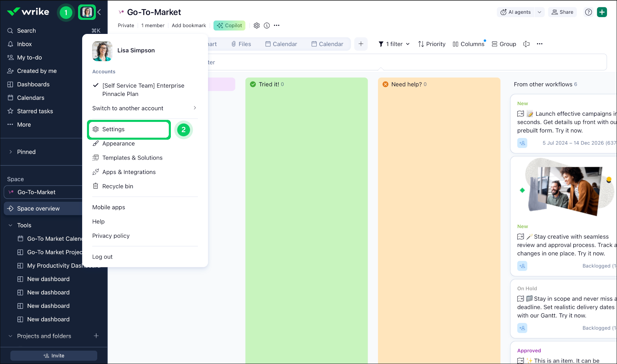This screenshot has height=364, width=617.
Task: Add a new view with plus button
Action: (361, 44)
